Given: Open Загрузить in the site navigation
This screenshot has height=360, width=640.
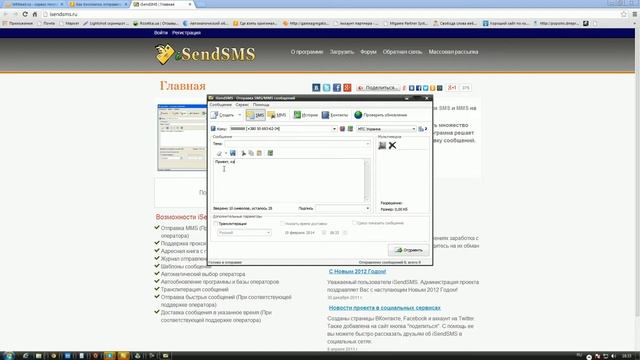Looking at the screenshot, I should coord(342,52).
